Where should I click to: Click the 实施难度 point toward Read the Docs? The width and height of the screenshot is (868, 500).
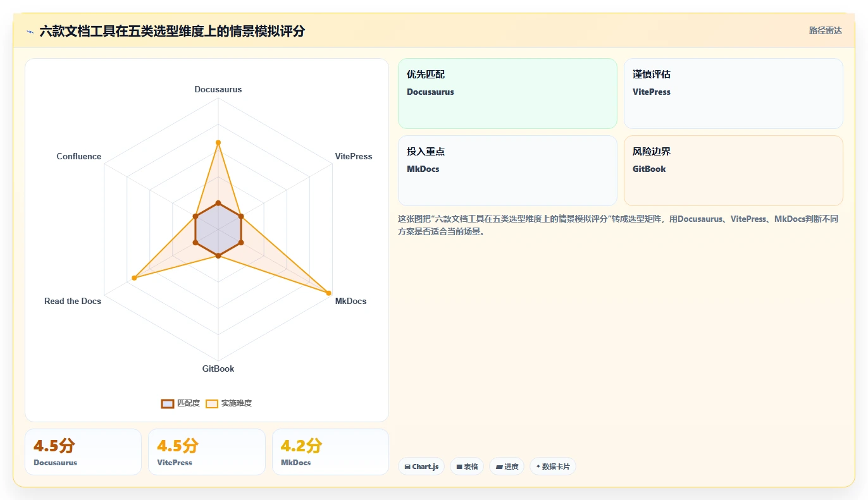coord(134,278)
